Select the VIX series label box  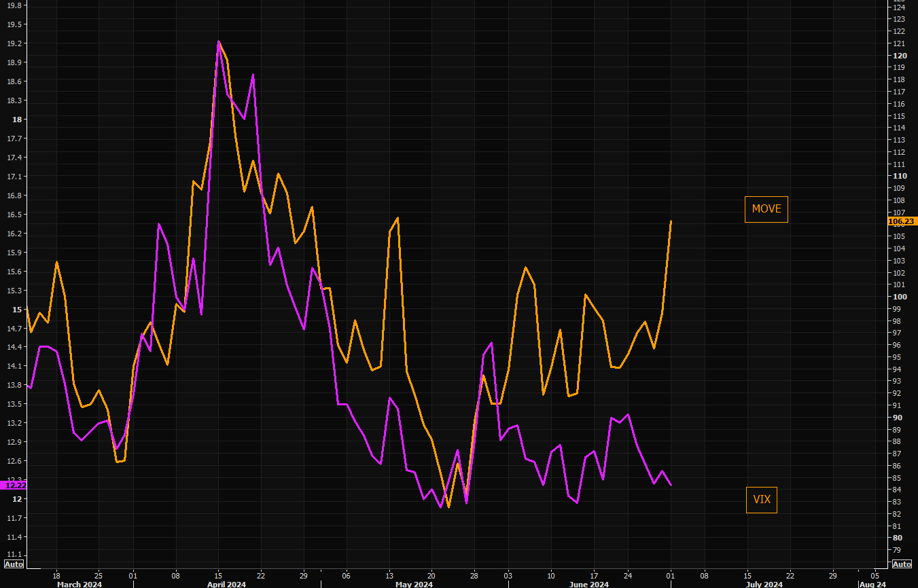[762, 500]
